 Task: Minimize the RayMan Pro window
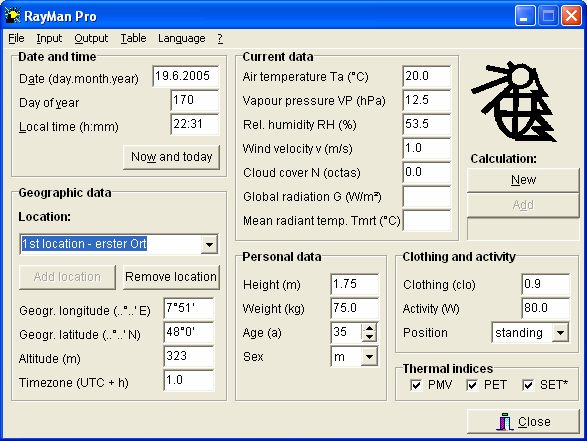525,16
